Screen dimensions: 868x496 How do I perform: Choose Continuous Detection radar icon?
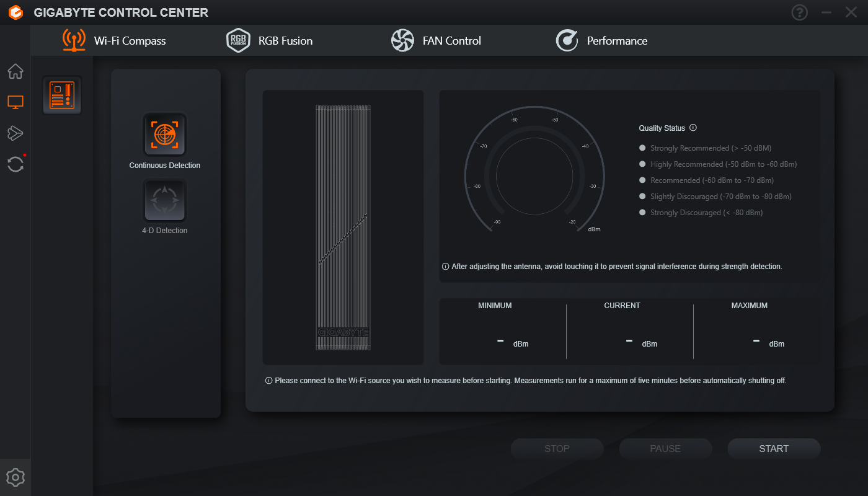click(x=165, y=134)
